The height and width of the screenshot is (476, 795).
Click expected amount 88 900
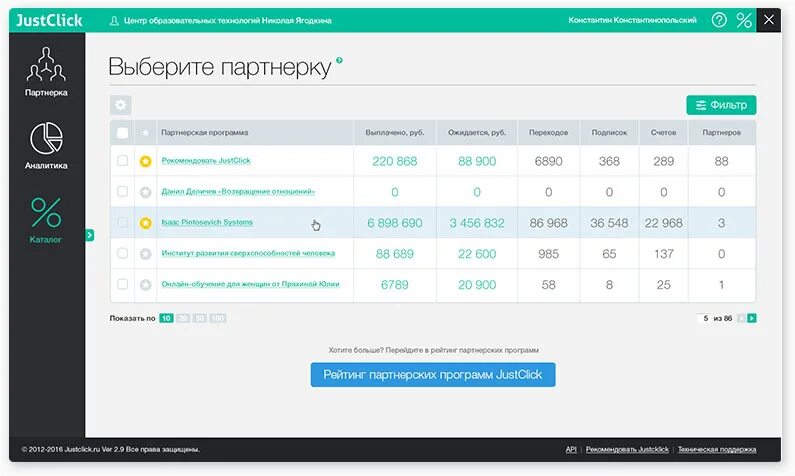[x=477, y=161]
